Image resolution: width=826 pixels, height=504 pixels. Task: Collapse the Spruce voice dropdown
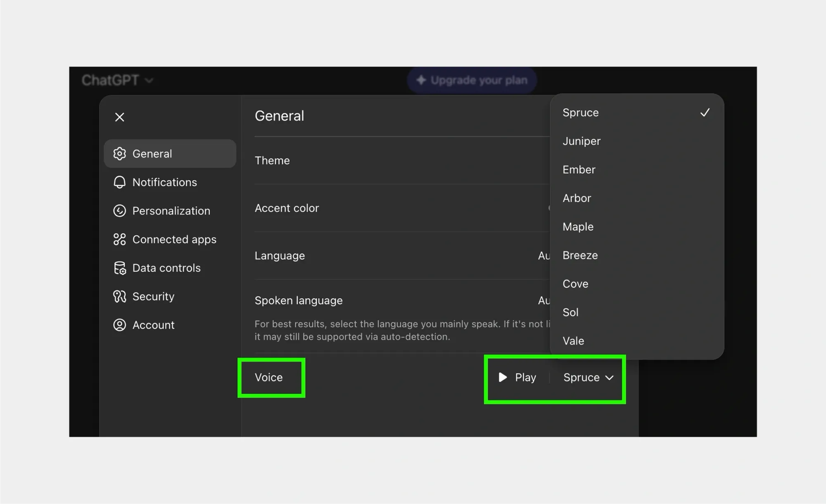point(589,377)
